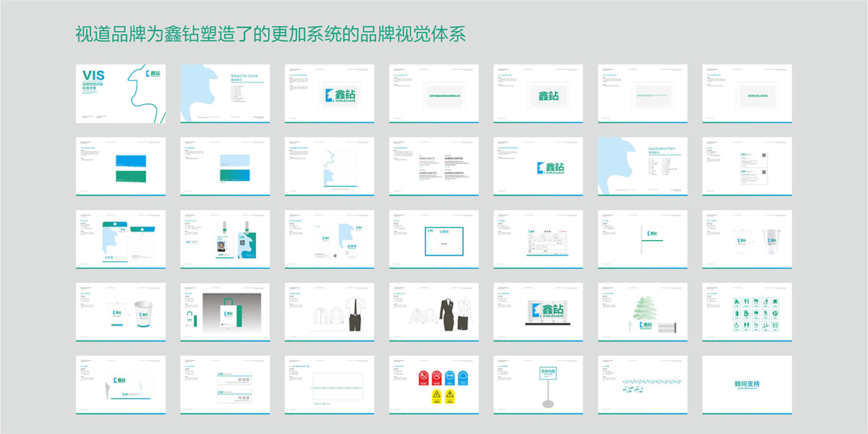This screenshot has width=868, height=434.
Task: Open the small desk flag page
Action: click(642, 239)
